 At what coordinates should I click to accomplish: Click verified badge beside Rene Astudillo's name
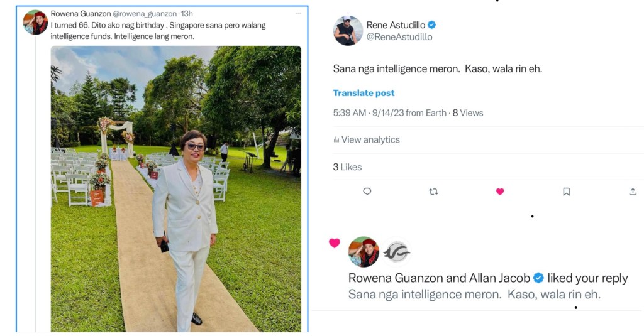[432, 25]
